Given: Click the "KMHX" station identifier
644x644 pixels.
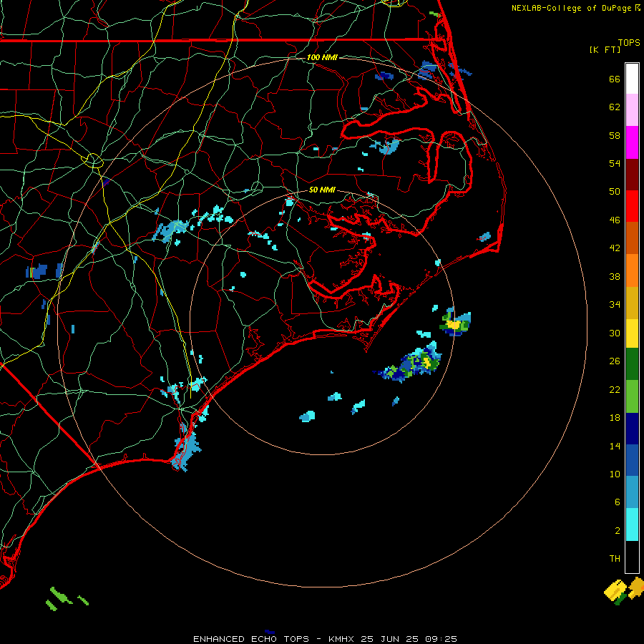Looking at the screenshot, I should tap(343, 639).
